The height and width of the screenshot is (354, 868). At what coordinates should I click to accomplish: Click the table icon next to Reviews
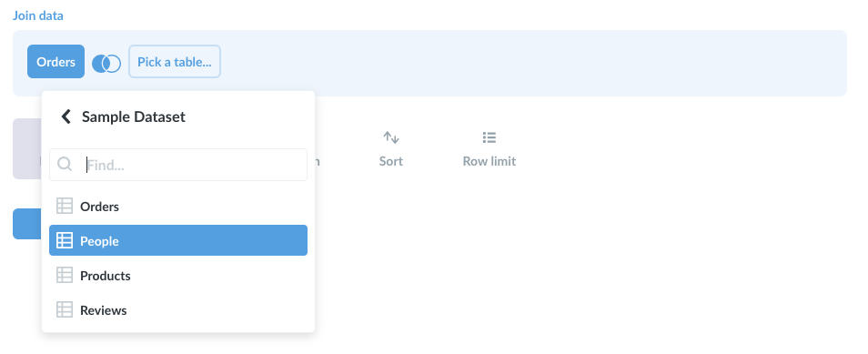tap(65, 309)
